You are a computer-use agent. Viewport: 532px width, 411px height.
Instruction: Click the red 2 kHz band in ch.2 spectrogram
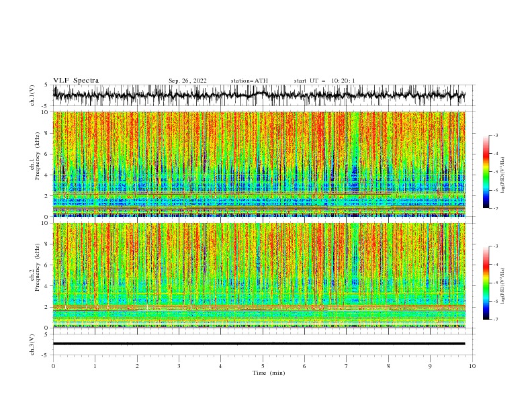(259, 307)
